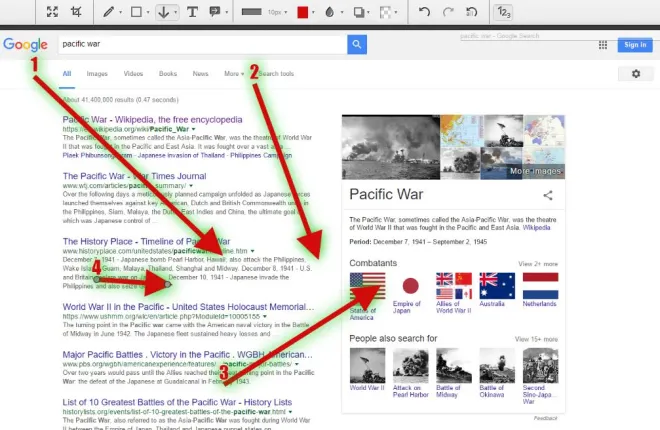The width and height of the screenshot is (660, 430).
Task: Open the drop shadow options dropdown
Action: point(369,12)
